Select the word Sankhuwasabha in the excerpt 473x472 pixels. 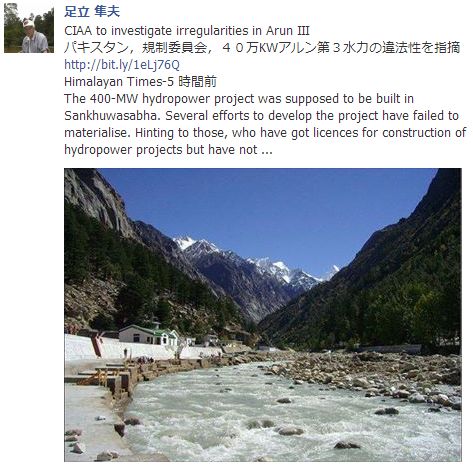click(x=112, y=116)
